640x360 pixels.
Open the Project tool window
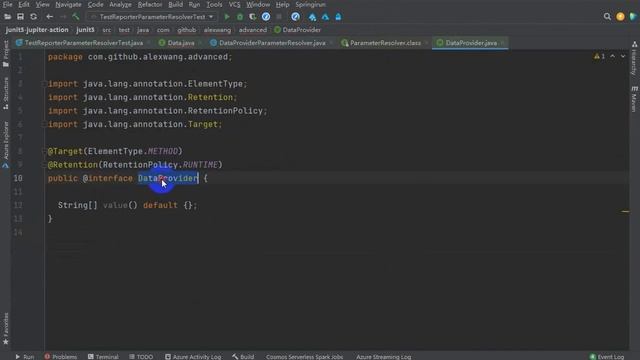pyautogui.click(x=6, y=54)
